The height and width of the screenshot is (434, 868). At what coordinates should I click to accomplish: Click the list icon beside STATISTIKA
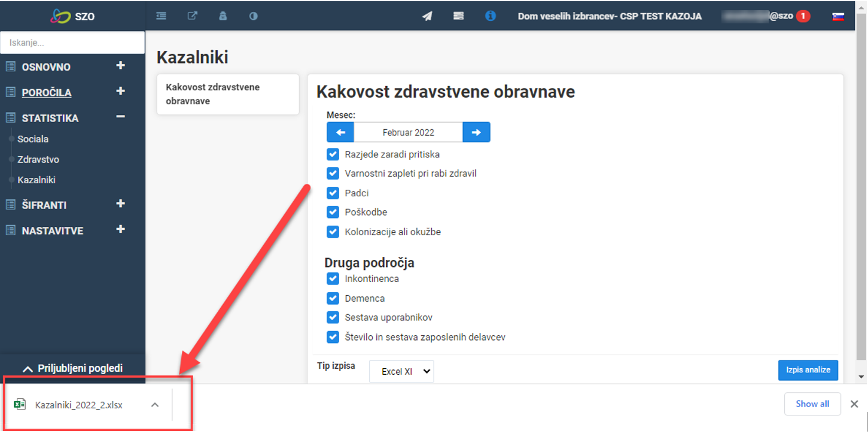[x=10, y=118]
